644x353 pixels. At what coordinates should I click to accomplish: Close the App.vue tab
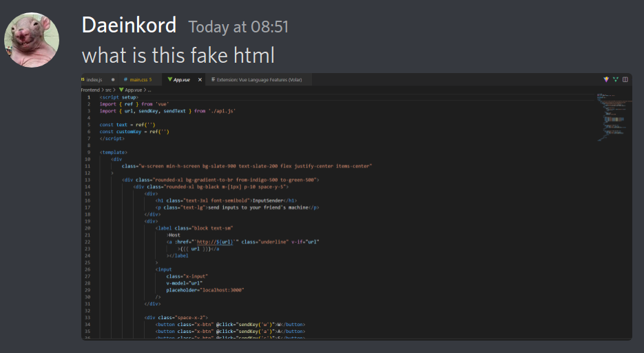pyautogui.click(x=200, y=80)
